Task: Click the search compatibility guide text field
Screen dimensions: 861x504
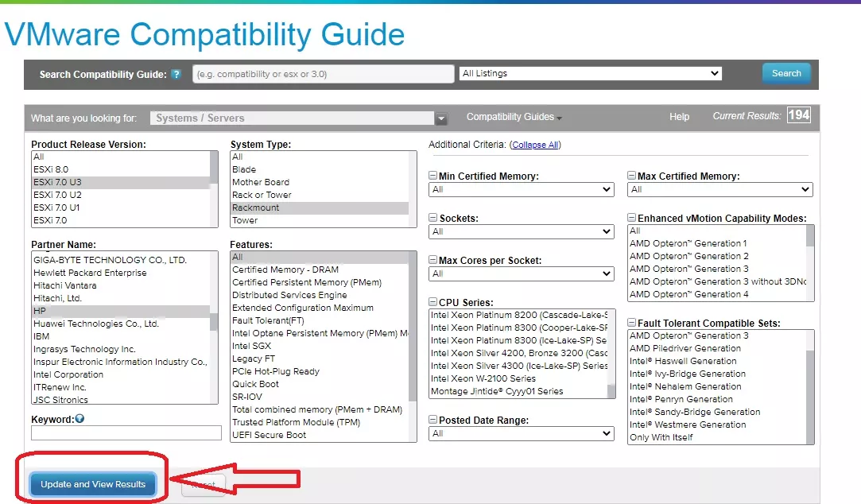Action: click(x=324, y=74)
